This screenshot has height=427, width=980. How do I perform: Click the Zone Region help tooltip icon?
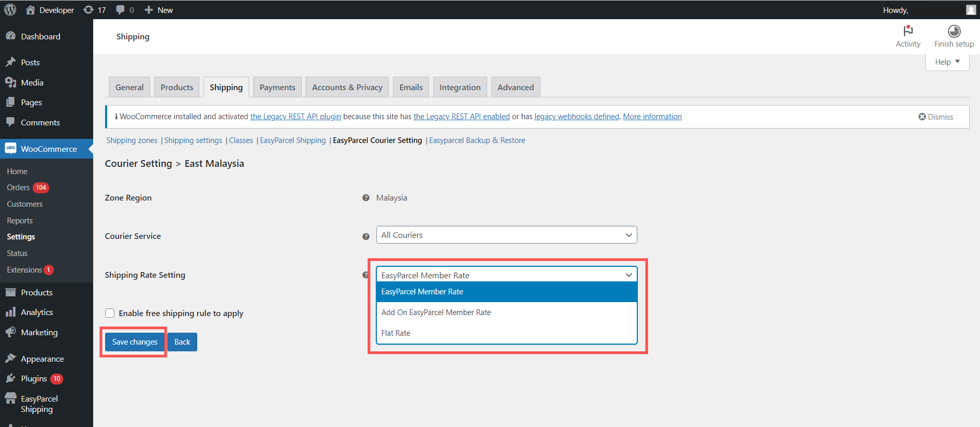coord(366,198)
